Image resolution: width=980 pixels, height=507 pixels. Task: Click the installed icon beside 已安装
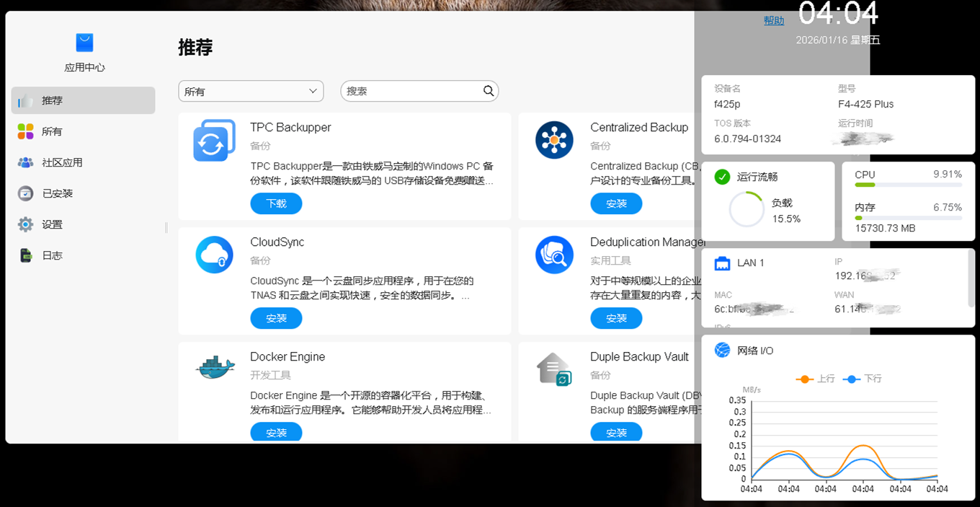pos(26,193)
